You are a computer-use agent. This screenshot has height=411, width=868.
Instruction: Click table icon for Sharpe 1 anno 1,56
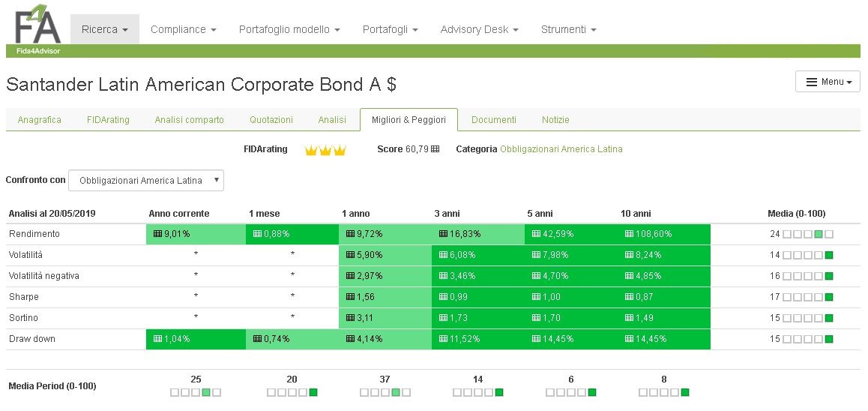tap(350, 297)
